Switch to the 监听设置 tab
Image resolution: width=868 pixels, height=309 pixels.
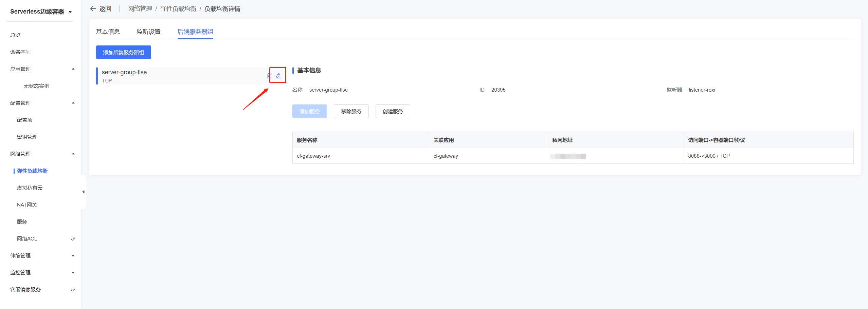pyautogui.click(x=148, y=32)
